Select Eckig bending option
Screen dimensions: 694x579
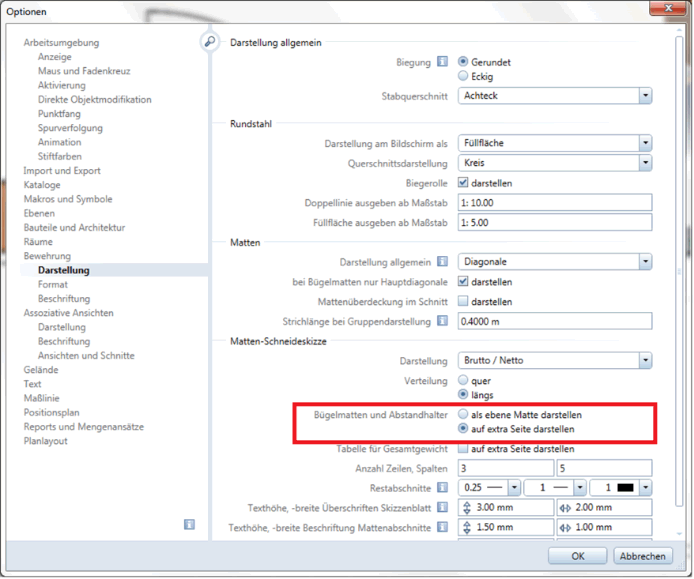point(463,76)
